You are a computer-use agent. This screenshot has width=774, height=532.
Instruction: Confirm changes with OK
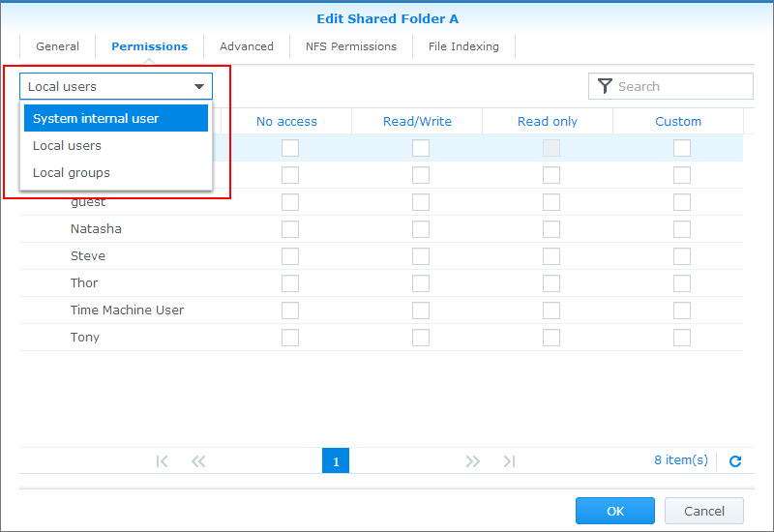pyautogui.click(x=615, y=511)
